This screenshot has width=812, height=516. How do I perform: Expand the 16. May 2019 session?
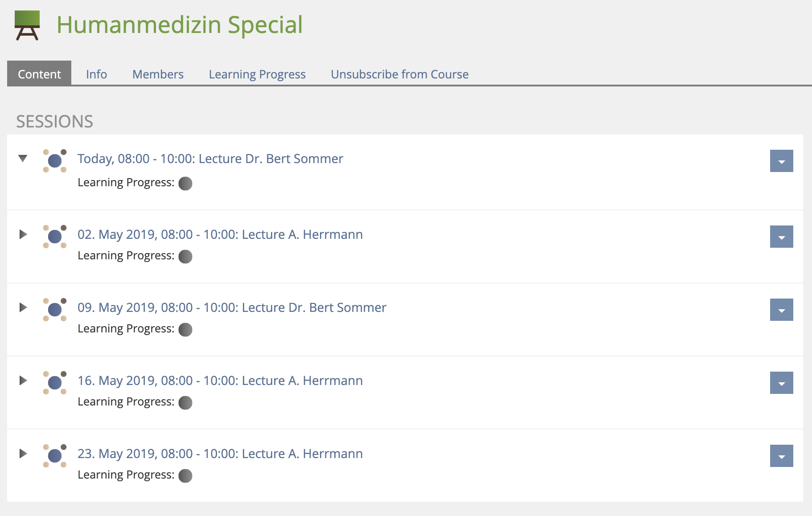point(23,381)
